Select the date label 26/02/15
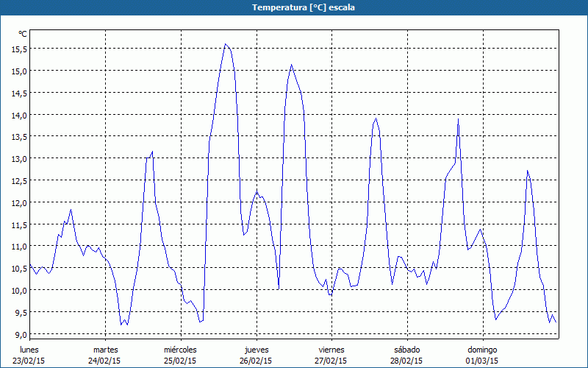The width and height of the screenshot is (588, 368). pyautogui.click(x=257, y=361)
